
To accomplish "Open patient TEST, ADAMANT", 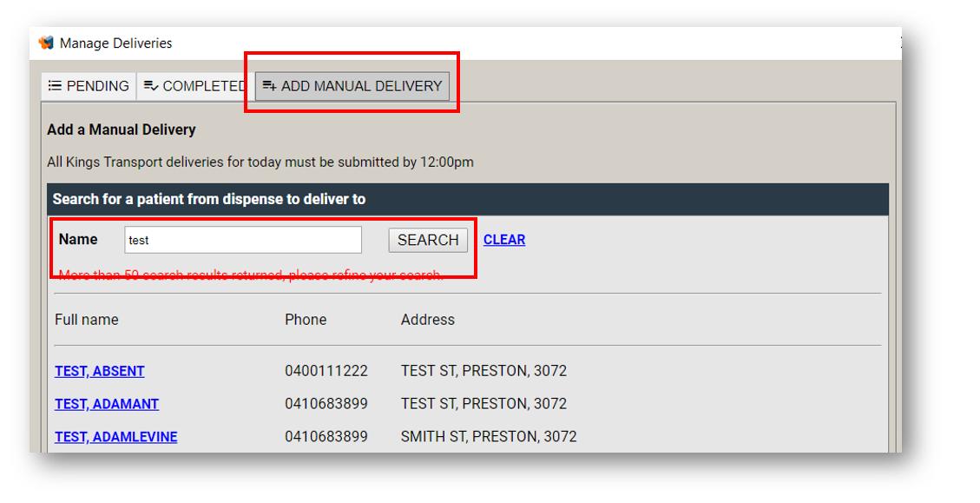I will pyautogui.click(x=107, y=404).
